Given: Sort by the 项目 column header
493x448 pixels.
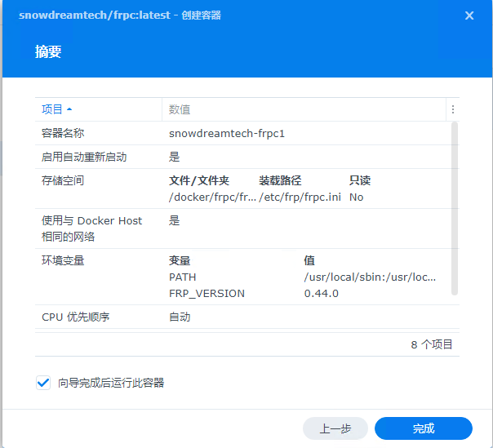Looking at the screenshot, I should tap(99, 109).
